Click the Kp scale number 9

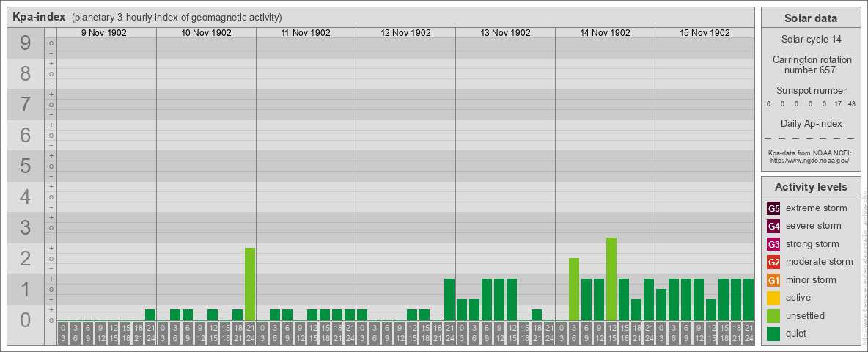click(25, 43)
